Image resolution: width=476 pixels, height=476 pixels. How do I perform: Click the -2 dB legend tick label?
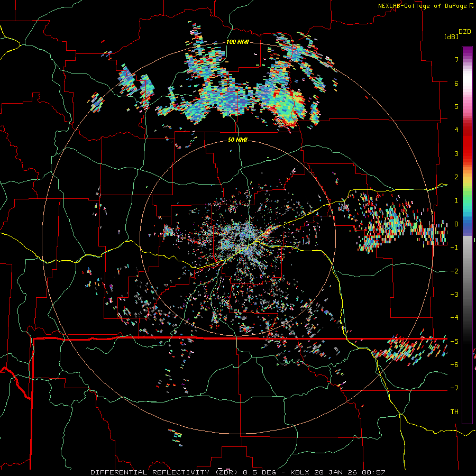454,271
